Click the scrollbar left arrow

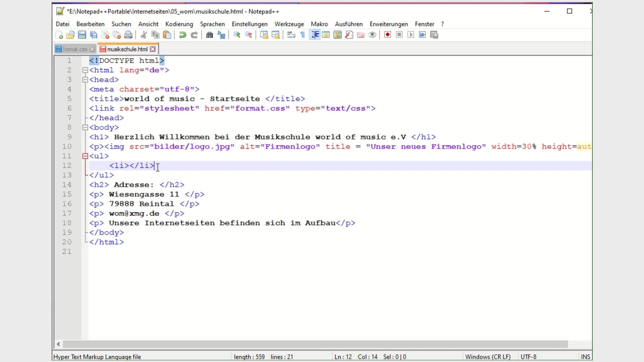tap(59, 344)
